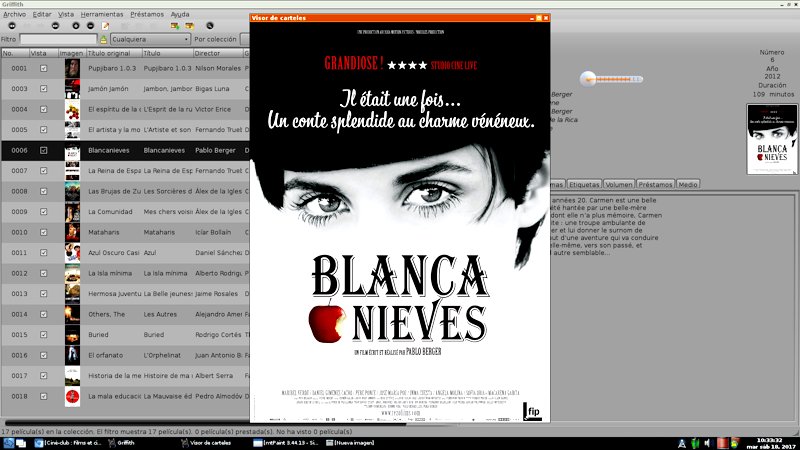Open the Cualquiera filter criteria dropdown
800x450 pixels.
tap(150, 39)
